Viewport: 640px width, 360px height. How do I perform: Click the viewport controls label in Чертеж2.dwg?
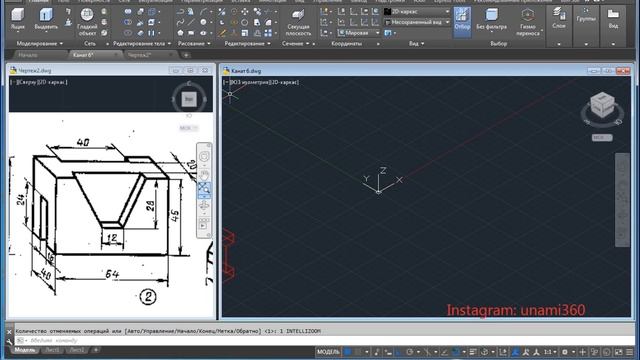39,82
